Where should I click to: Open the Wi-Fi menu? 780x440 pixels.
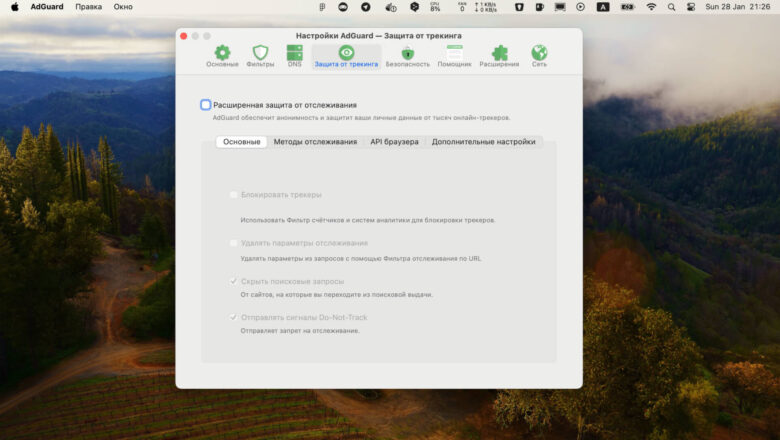click(x=651, y=7)
